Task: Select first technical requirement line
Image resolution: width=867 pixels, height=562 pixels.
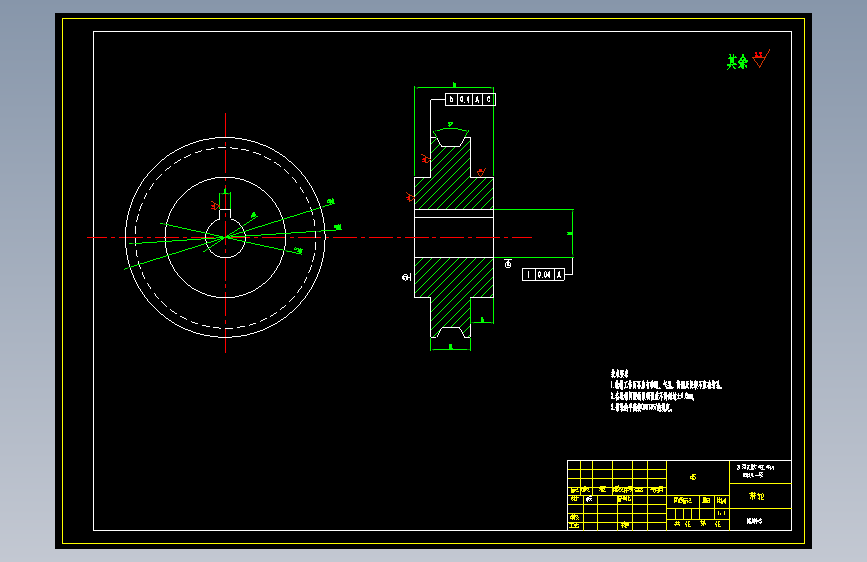Action: (666, 385)
